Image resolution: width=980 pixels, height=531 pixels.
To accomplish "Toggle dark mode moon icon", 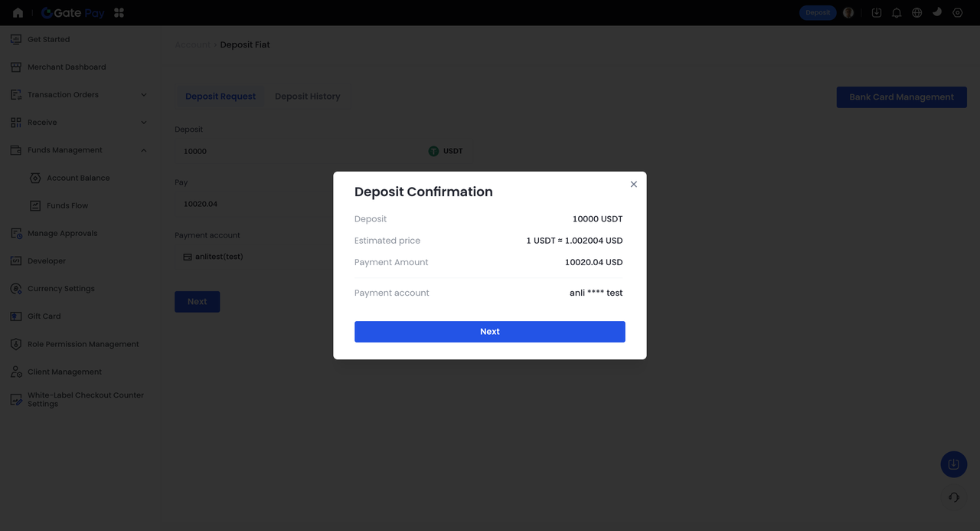I will [x=937, y=12].
